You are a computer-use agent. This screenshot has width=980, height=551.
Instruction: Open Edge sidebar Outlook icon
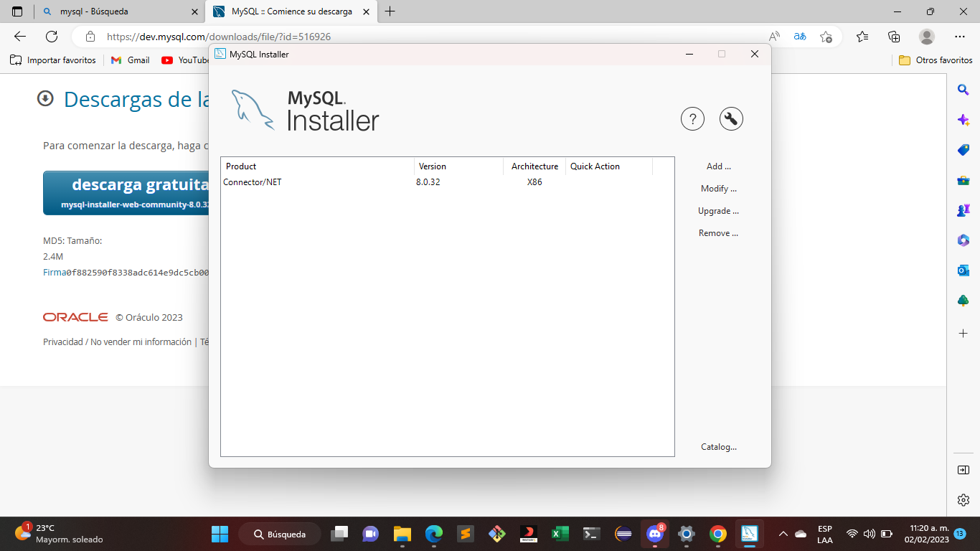(963, 270)
